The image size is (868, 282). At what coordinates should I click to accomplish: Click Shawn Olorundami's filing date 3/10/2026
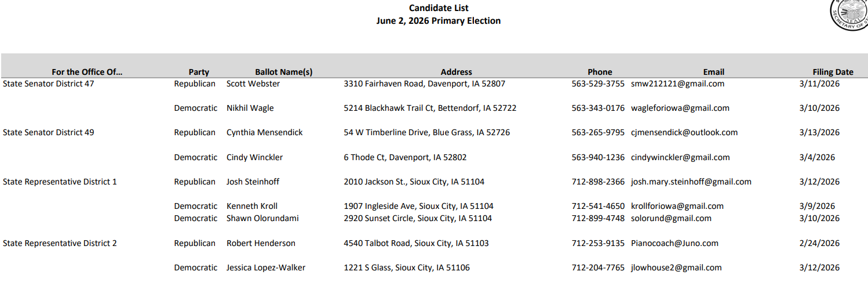819,218
